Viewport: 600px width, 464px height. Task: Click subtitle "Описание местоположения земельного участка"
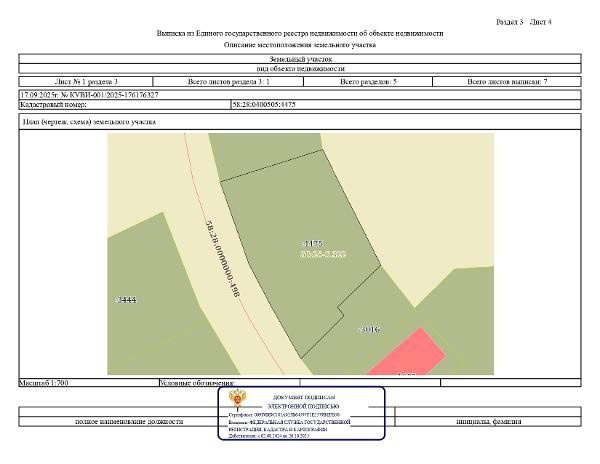click(x=300, y=45)
